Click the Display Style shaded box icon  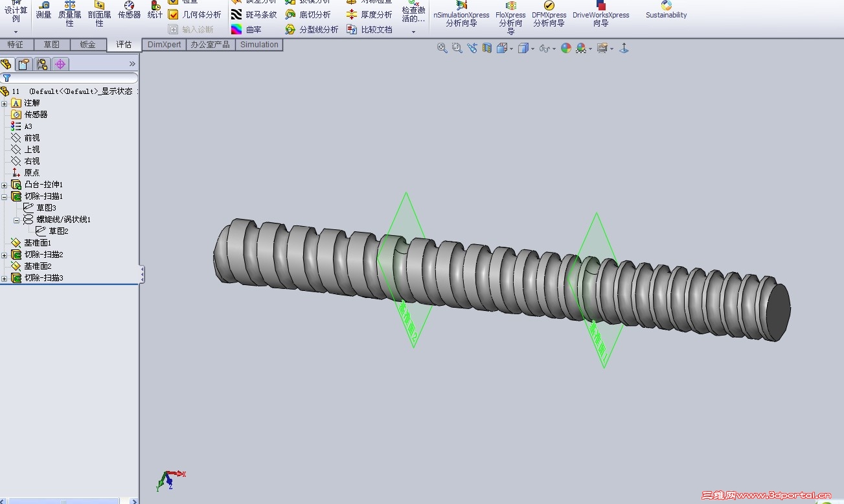pyautogui.click(x=523, y=48)
